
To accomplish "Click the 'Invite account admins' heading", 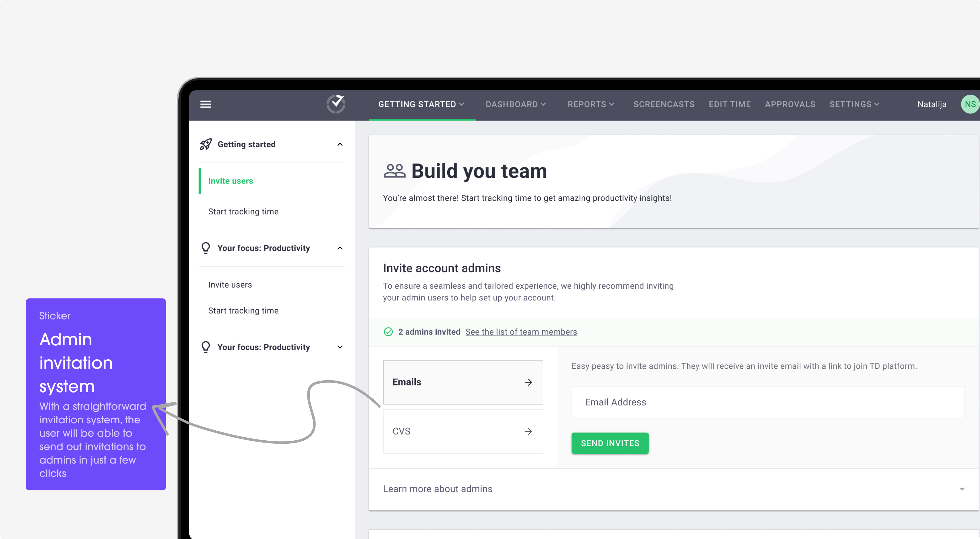I will (442, 268).
